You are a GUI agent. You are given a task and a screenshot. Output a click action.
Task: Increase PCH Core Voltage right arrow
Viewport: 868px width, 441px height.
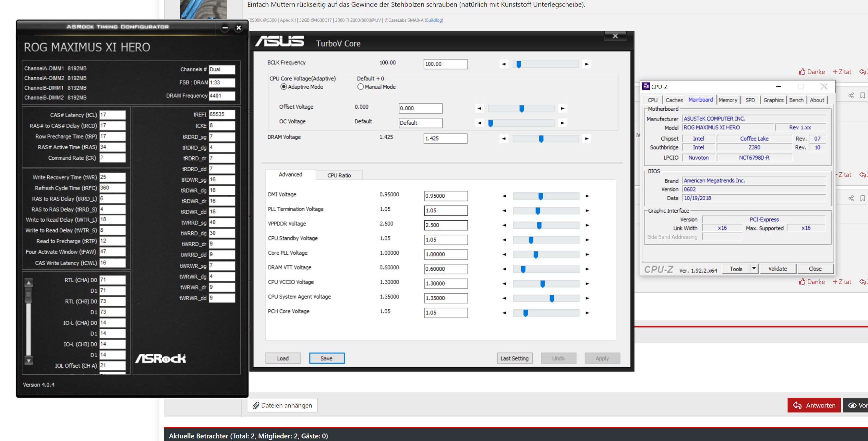pyautogui.click(x=587, y=313)
